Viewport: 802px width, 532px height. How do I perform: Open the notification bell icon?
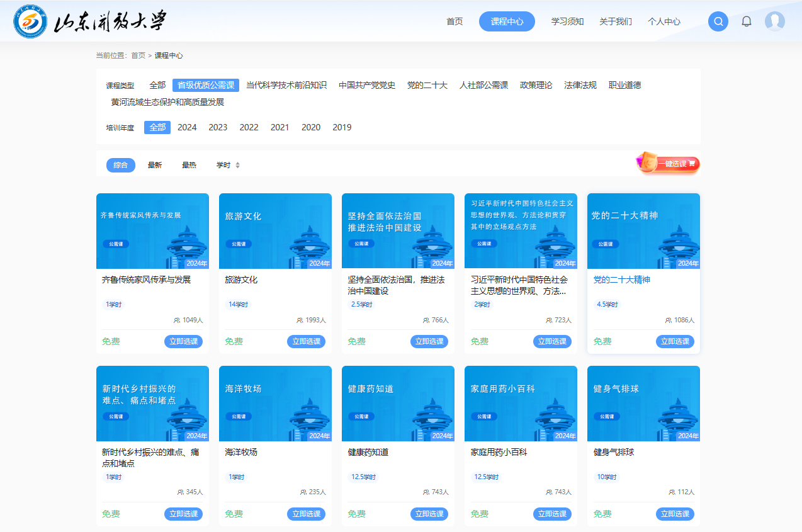(x=747, y=21)
